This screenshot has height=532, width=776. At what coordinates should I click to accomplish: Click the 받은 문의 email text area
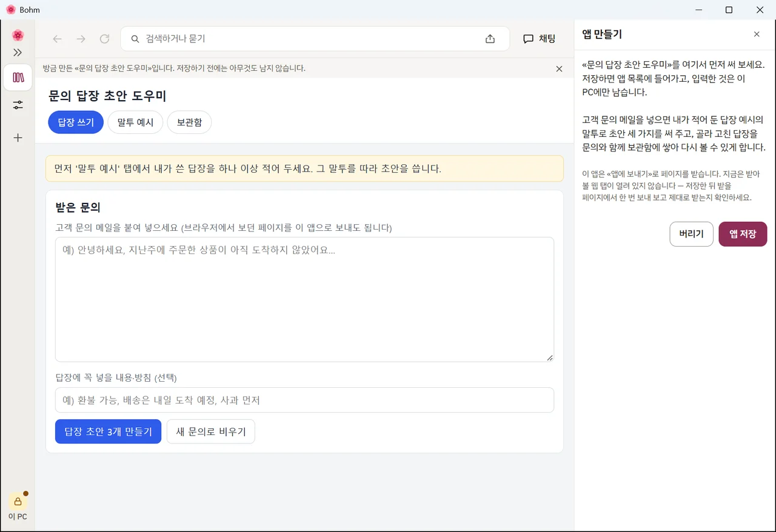304,299
